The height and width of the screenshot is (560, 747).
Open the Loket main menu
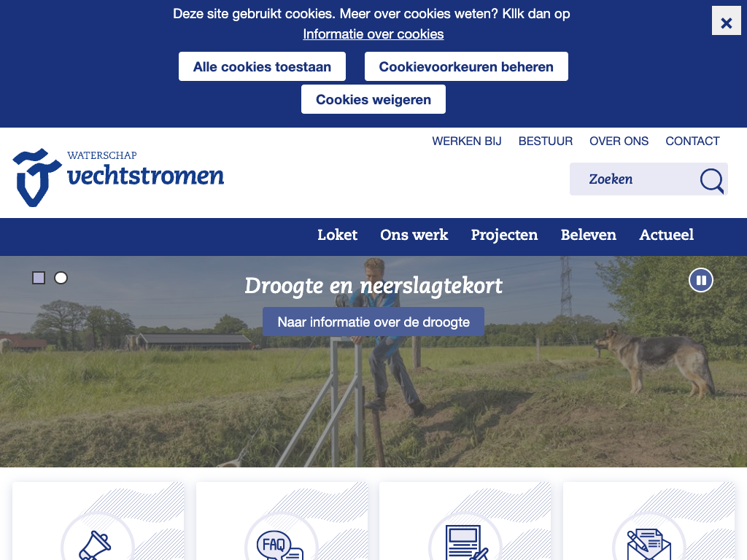(x=337, y=235)
